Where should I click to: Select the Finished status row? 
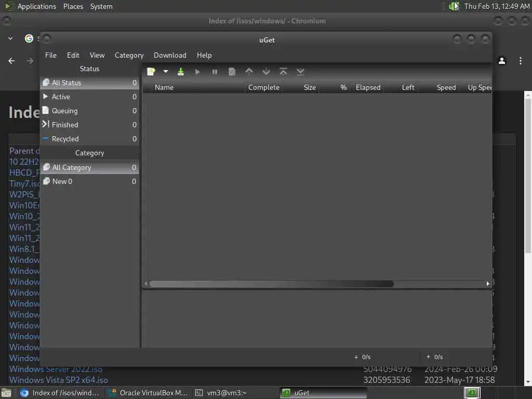89,125
